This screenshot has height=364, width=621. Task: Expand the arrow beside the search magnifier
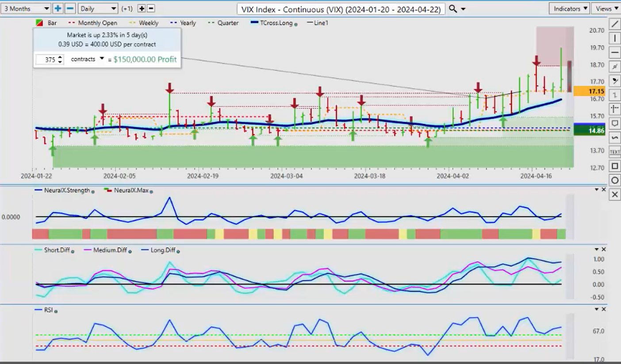463,9
